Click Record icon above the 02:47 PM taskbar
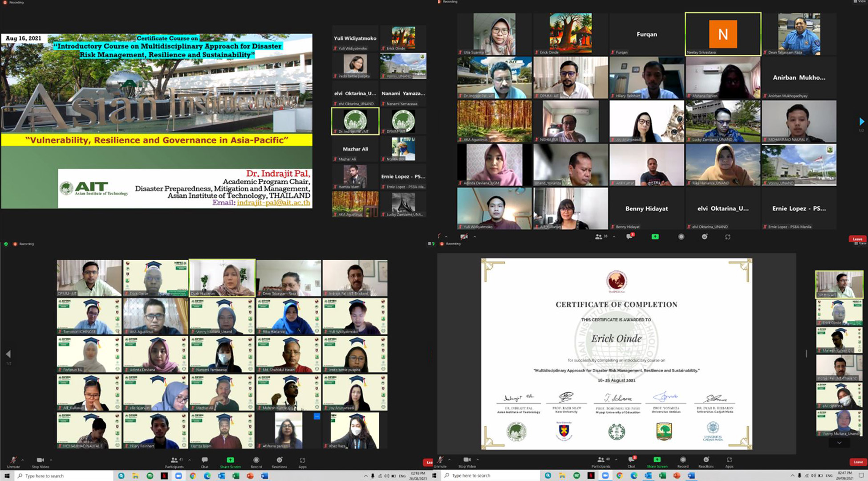The width and height of the screenshot is (868, 481). (682, 461)
